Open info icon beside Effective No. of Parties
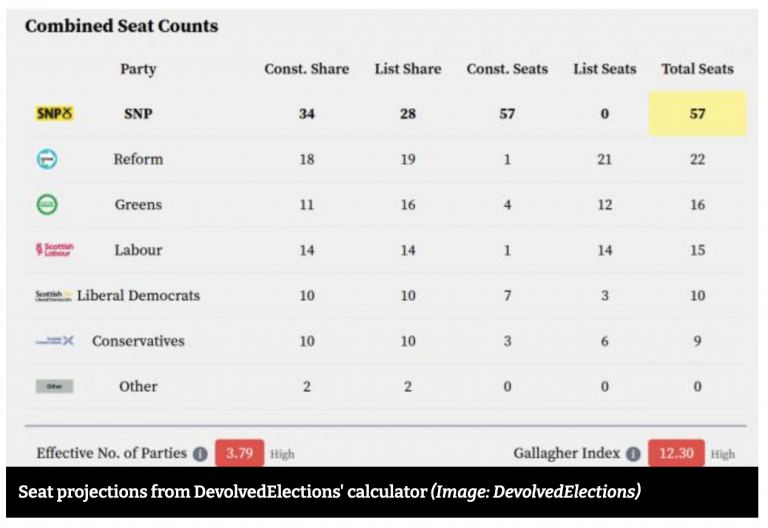Viewport: 768px width, 528px height. click(x=200, y=454)
